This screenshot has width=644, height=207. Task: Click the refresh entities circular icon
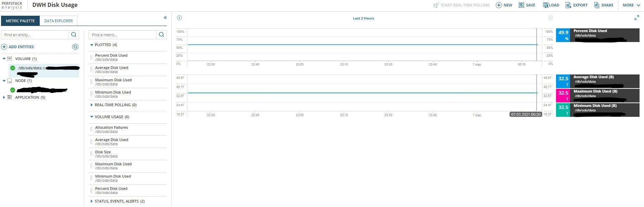(x=75, y=47)
